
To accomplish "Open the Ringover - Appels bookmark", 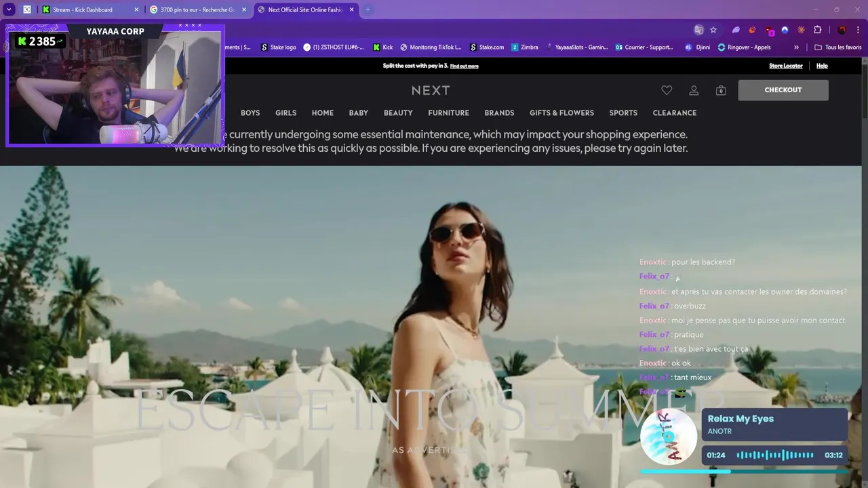I will 744,47.
